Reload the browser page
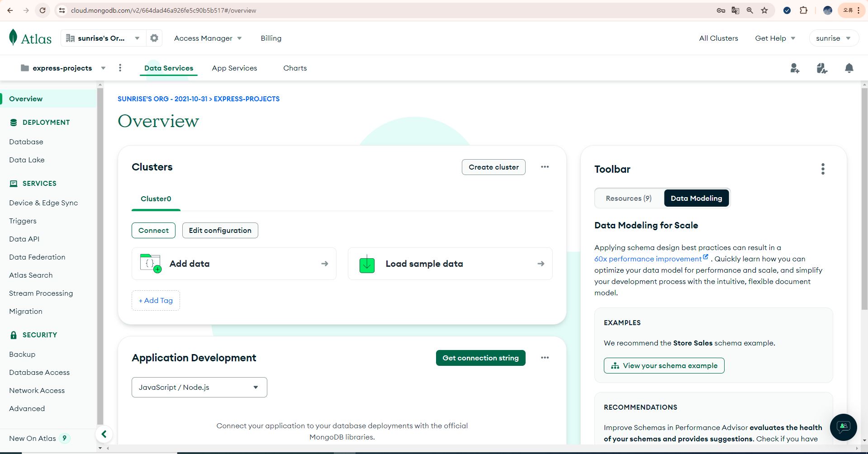The width and height of the screenshot is (868, 454). [x=43, y=10]
